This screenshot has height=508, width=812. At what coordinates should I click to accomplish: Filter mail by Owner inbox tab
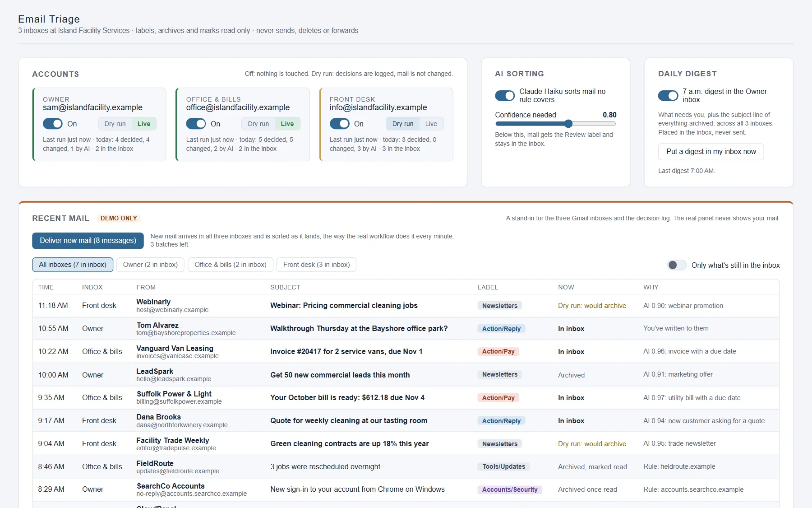point(150,265)
